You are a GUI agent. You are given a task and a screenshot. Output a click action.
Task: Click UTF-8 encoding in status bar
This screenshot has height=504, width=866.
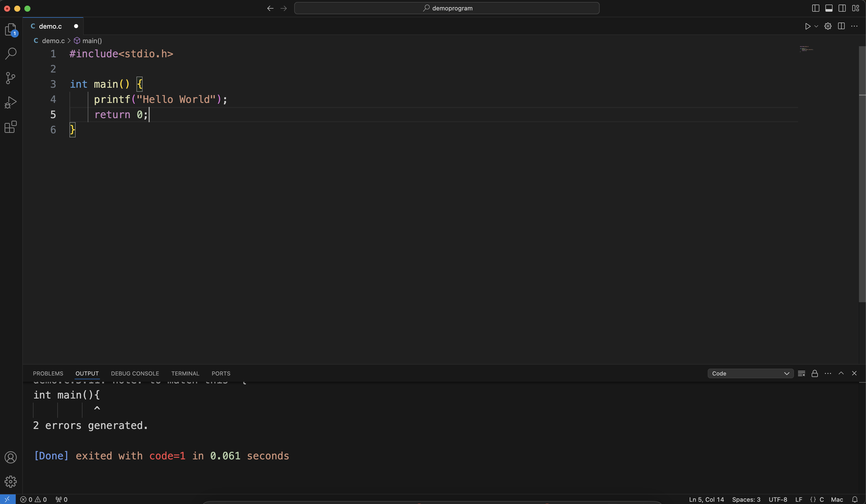[778, 499]
